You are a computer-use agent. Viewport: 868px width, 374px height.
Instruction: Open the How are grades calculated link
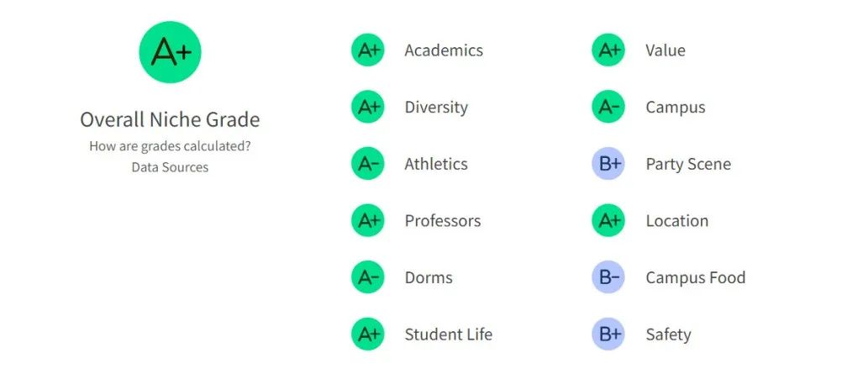[170, 146]
